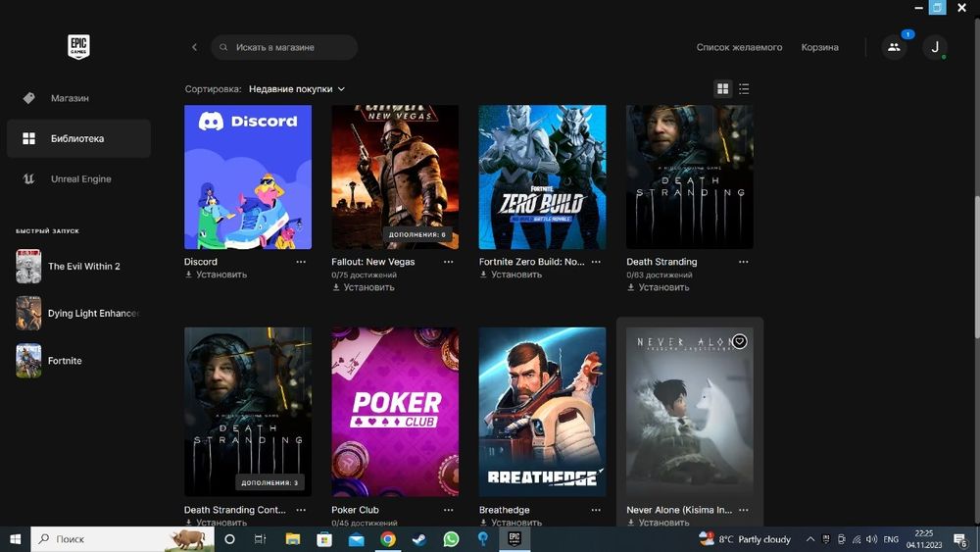Click the Дополнения: 6 badge on Fallout
The width and height of the screenshot is (980, 552).
pos(417,235)
